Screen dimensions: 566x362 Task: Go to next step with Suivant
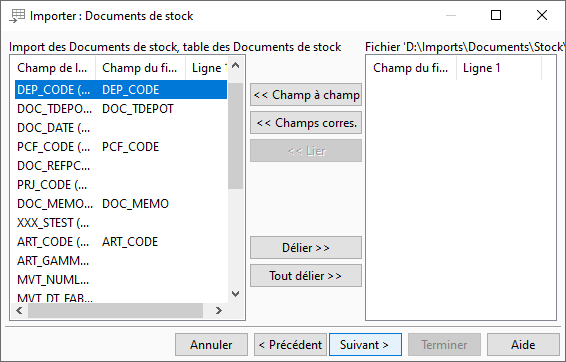(x=365, y=345)
